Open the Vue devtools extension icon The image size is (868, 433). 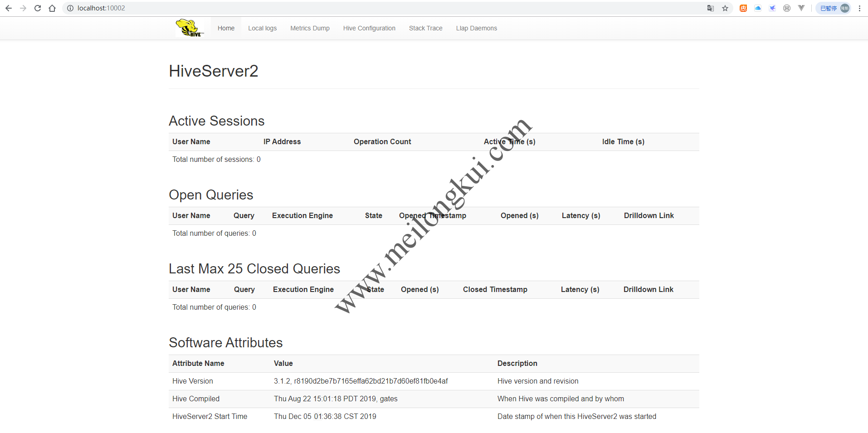pyautogui.click(x=801, y=8)
